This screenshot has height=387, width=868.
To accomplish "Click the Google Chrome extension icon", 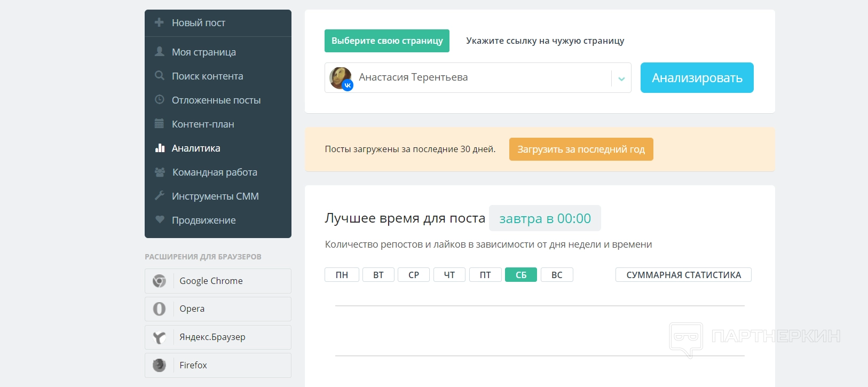I will [x=159, y=281].
